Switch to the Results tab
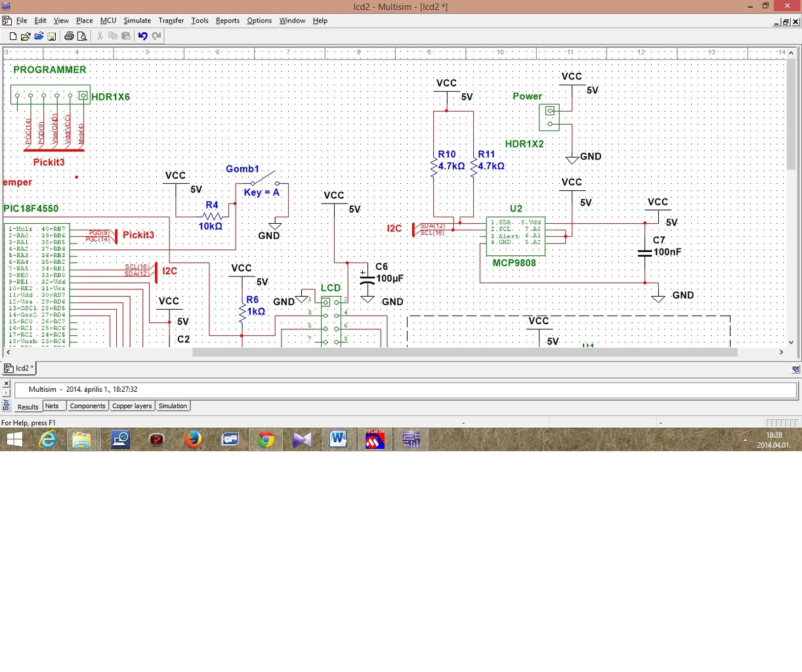The image size is (802, 672). pos(28,406)
